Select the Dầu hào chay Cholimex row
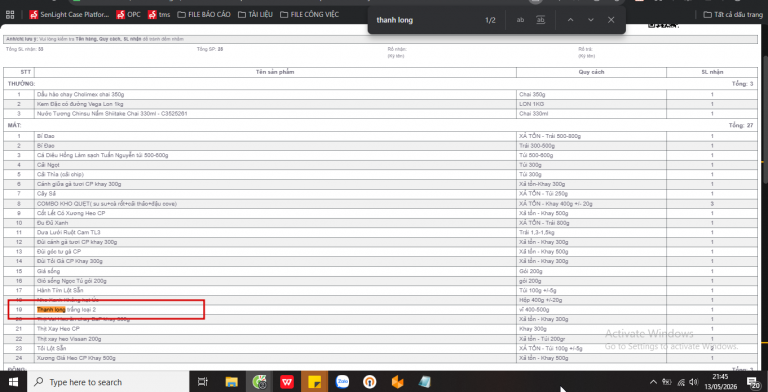This screenshot has height=392, width=768. coord(381,95)
